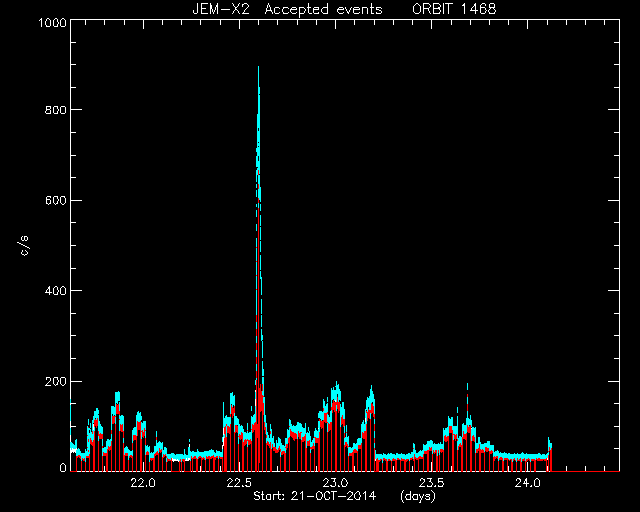Click the '(days)' x-axis unit label
This screenshot has width=640, height=512.
pos(418,496)
